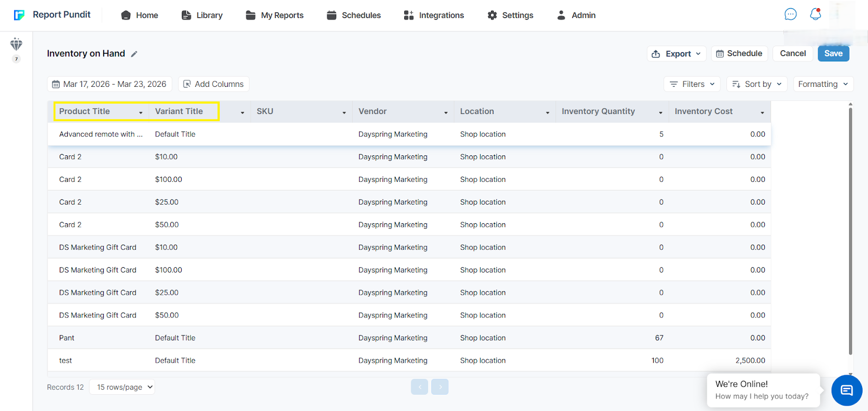Screen dimensions: 868x411
Task: Open Vendor column menu arrow
Action: tap(446, 112)
